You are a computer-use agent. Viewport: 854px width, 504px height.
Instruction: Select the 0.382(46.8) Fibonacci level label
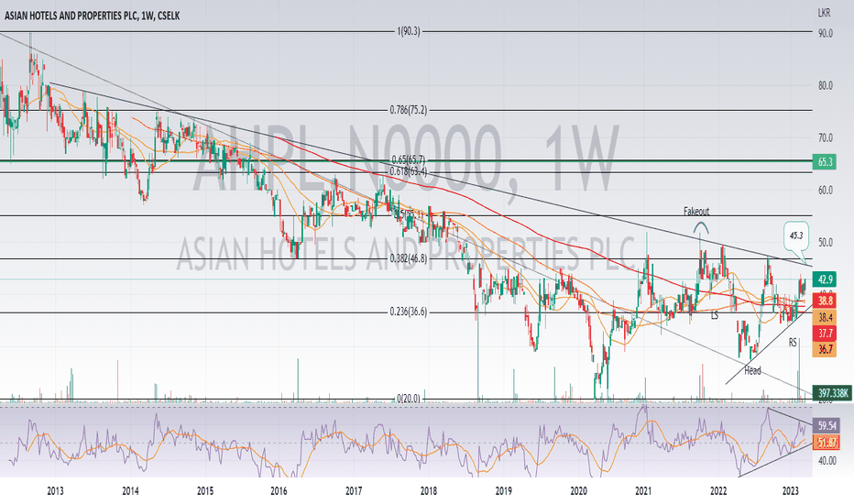point(409,258)
